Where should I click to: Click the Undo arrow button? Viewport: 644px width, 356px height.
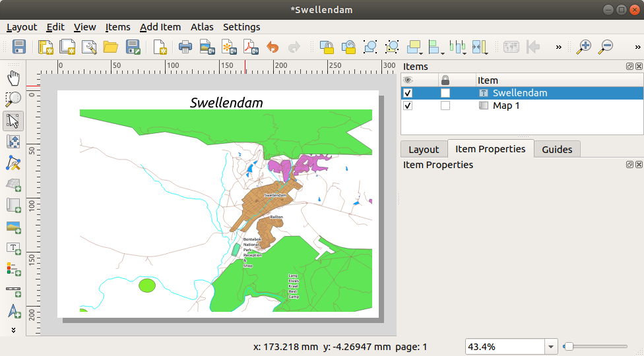(273, 47)
